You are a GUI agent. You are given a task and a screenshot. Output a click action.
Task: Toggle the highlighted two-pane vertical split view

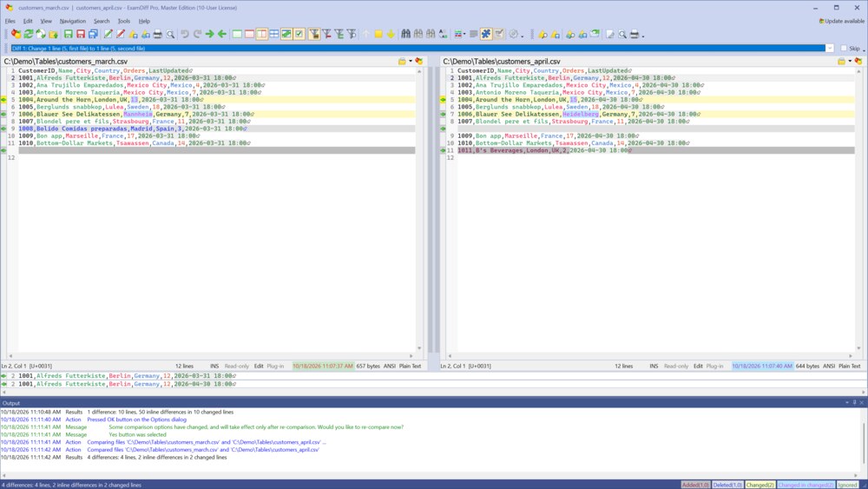[262, 35]
